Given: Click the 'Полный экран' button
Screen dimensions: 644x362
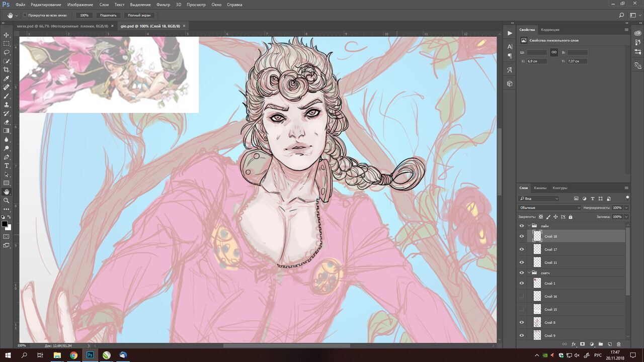Looking at the screenshot, I should 138,15.
